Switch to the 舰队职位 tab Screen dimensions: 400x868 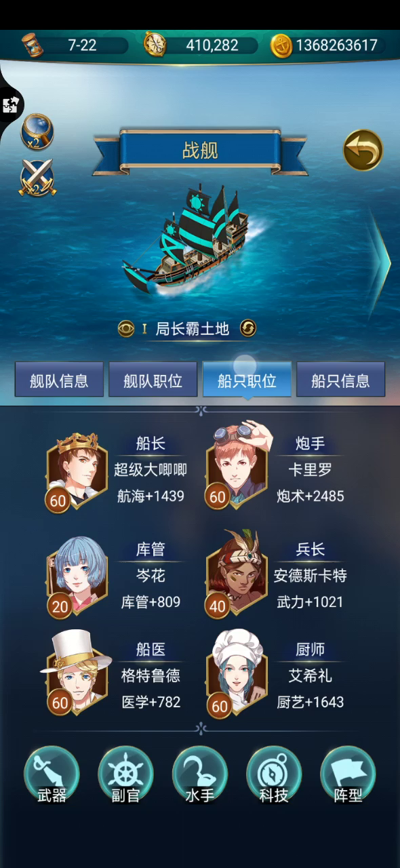pyautogui.click(x=153, y=380)
